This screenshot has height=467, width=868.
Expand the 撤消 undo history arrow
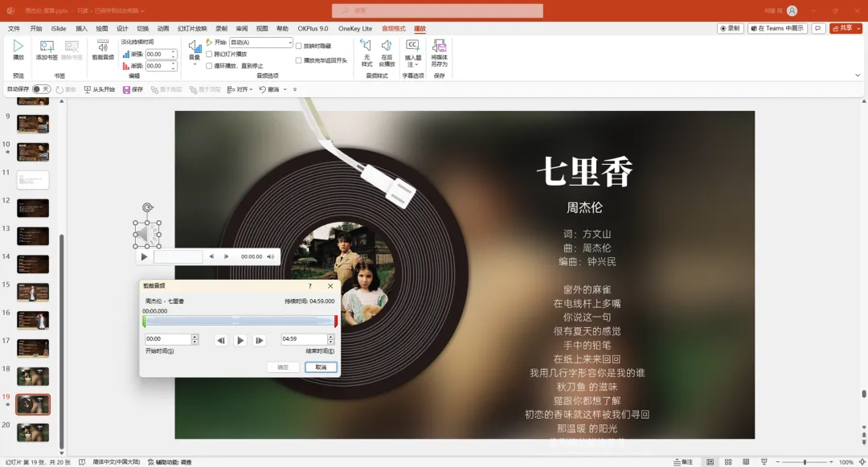285,90
